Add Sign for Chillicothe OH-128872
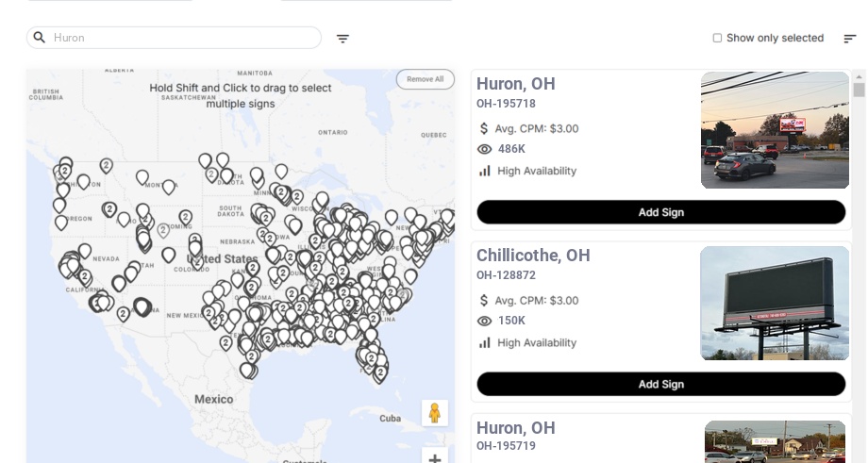 [x=660, y=384]
